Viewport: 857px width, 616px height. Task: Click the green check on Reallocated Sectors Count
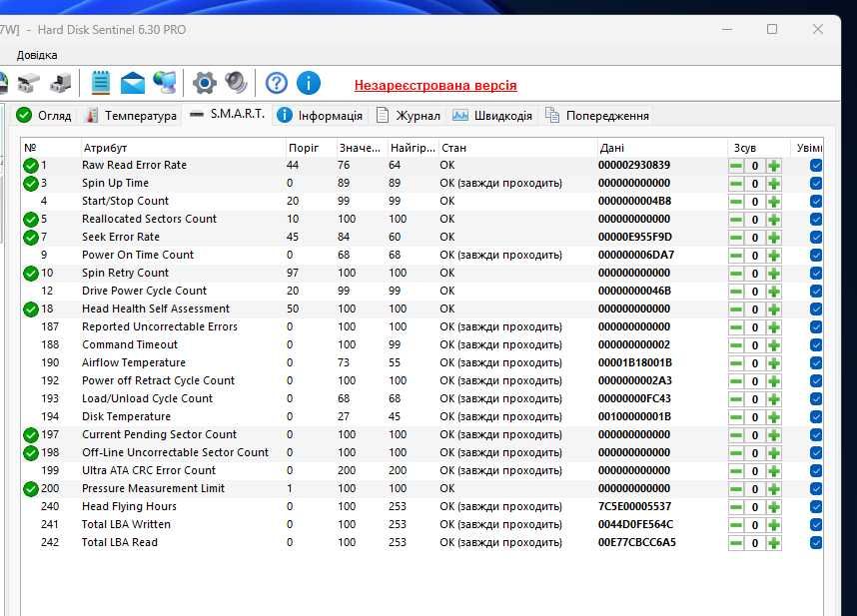coord(31,220)
